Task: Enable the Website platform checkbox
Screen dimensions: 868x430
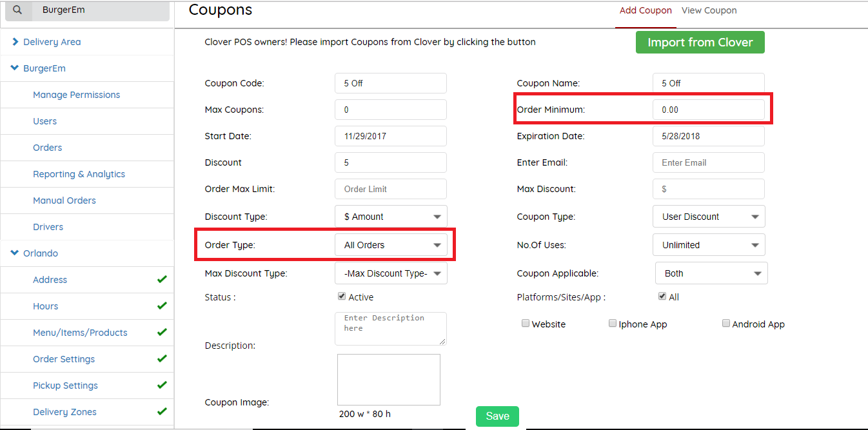Action: tap(526, 324)
